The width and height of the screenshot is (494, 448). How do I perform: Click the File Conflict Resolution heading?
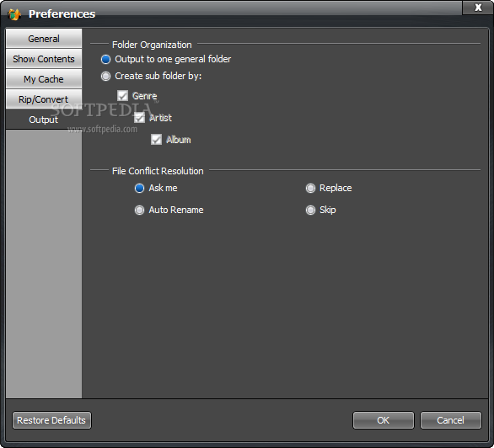click(x=158, y=171)
